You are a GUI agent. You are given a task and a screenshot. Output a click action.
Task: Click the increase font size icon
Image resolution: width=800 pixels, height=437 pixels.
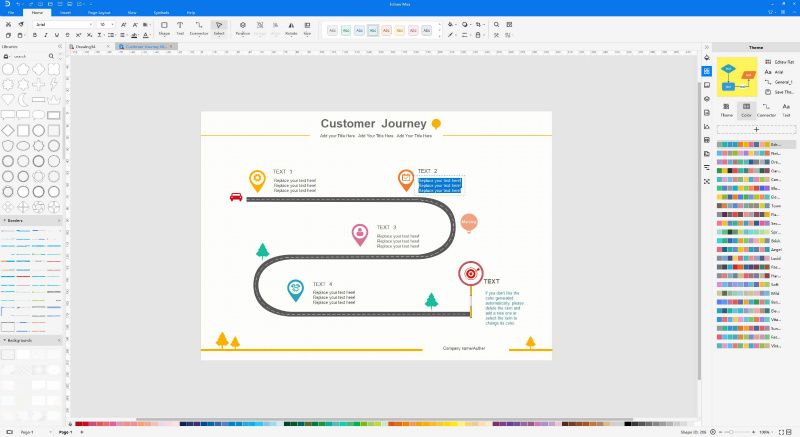click(x=123, y=24)
